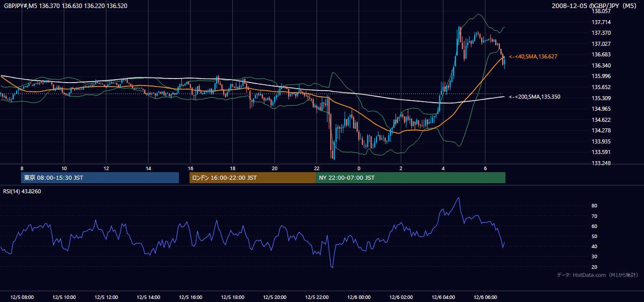This screenshot has height=302, width=644.
Task: Click the 12/5 22:00 bottom time label
Action: pyautogui.click(x=316, y=297)
